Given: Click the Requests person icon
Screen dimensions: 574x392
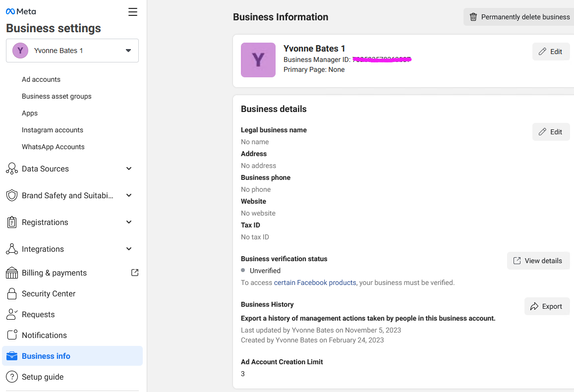Looking at the screenshot, I should (12, 314).
